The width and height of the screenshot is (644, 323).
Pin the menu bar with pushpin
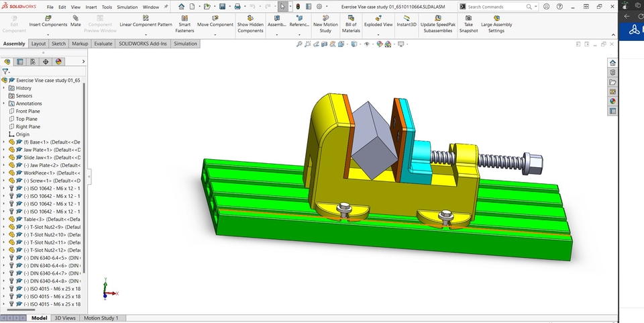click(x=166, y=7)
